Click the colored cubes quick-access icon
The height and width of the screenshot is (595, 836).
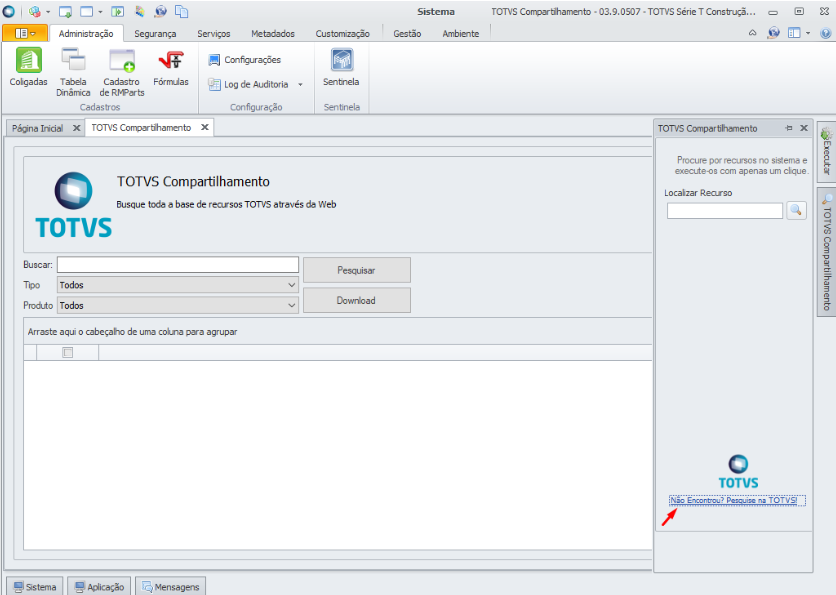tap(35, 11)
